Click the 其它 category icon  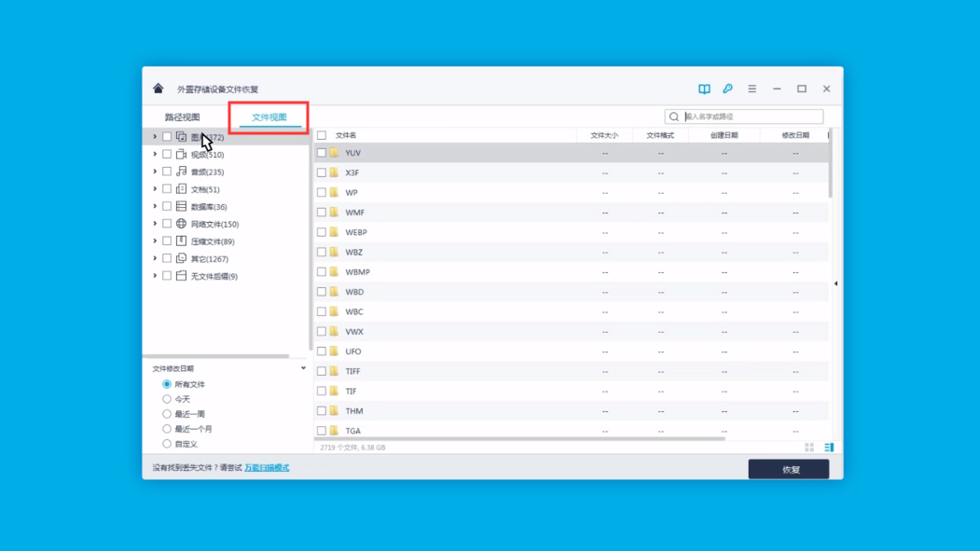181,258
